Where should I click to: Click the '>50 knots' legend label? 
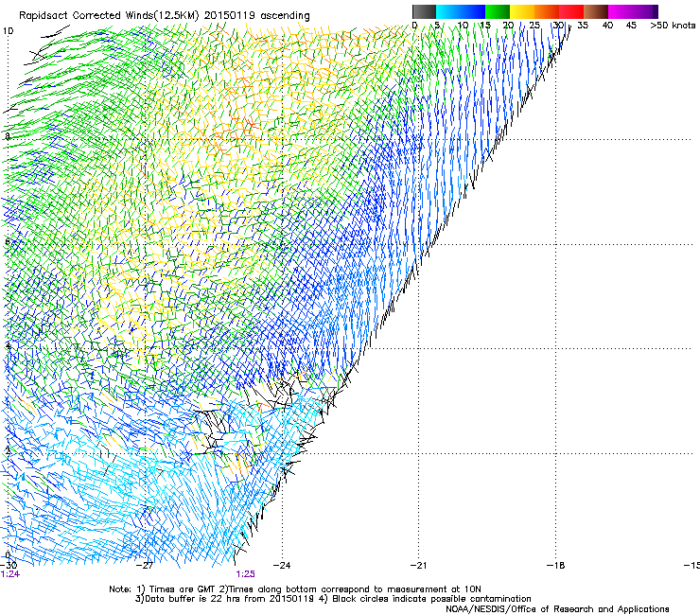coord(673,25)
